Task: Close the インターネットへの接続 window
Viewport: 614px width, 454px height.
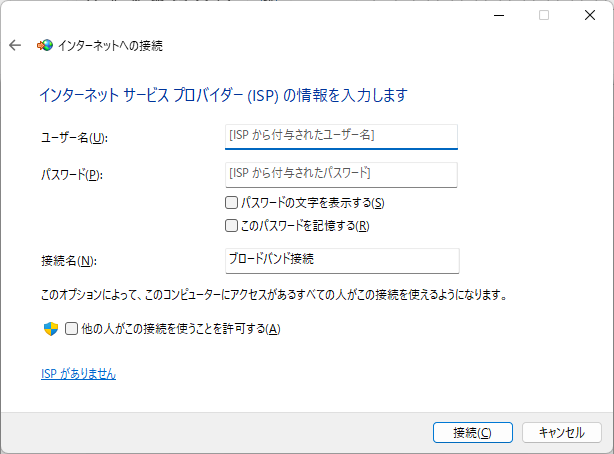Action: (x=590, y=15)
